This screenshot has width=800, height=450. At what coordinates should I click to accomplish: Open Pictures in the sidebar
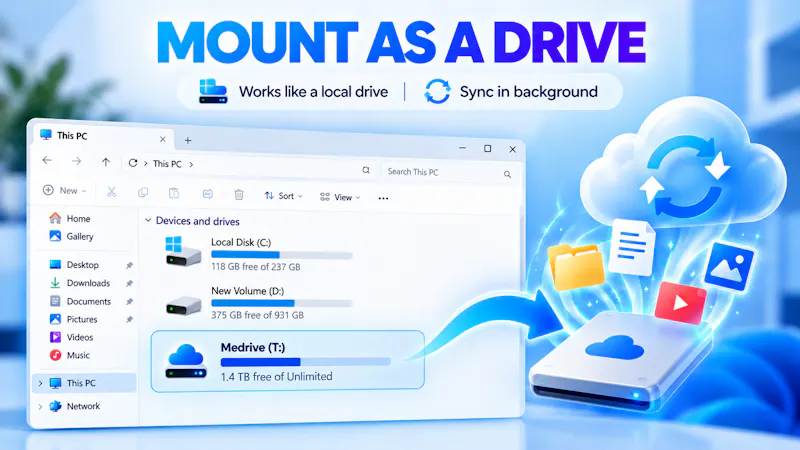click(73, 319)
